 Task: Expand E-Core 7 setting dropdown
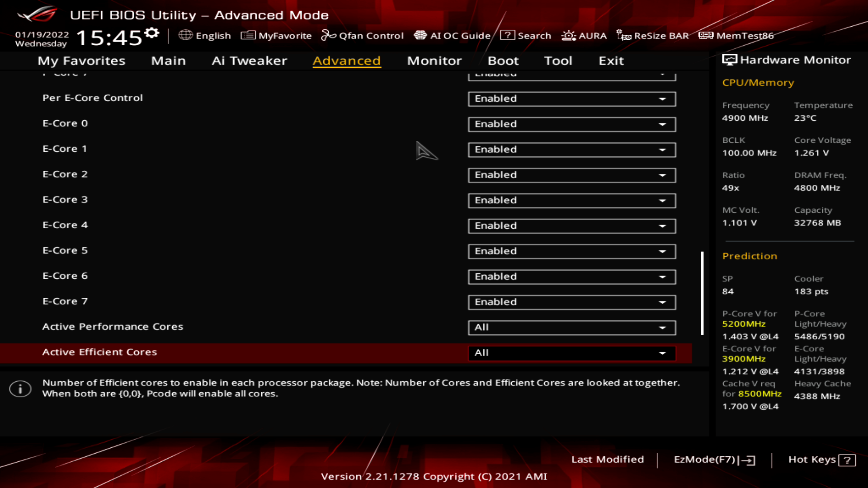(x=662, y=301)
